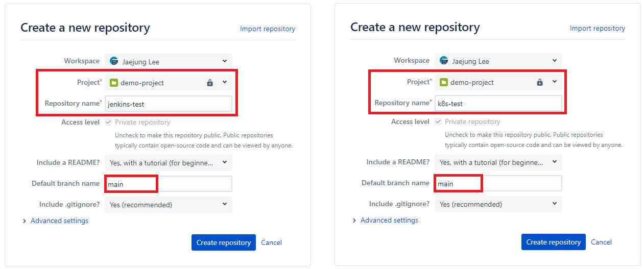Expand Advanced settings in the jenkins-test form
Viewport: 644px width, 269px height.
[56, 221]
